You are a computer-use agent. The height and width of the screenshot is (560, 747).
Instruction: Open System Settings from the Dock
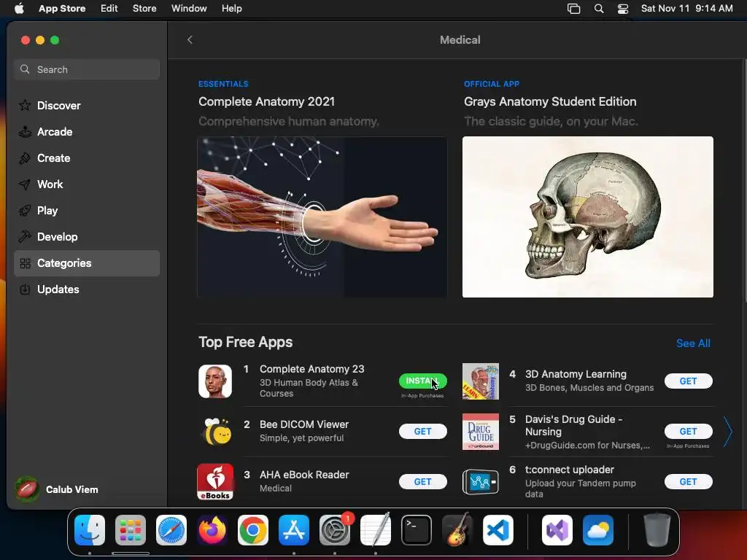tap(334, 530)
